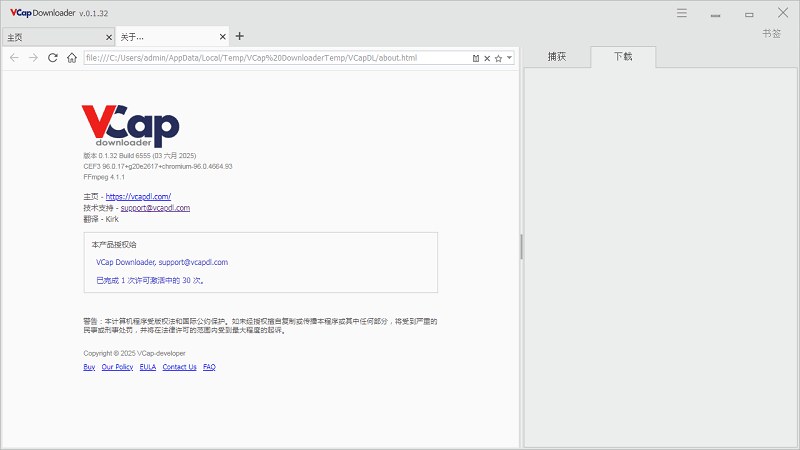Open the 书签 bookmarks button
This screenshot has height=450, width=800.
click(x=771, y=33)
